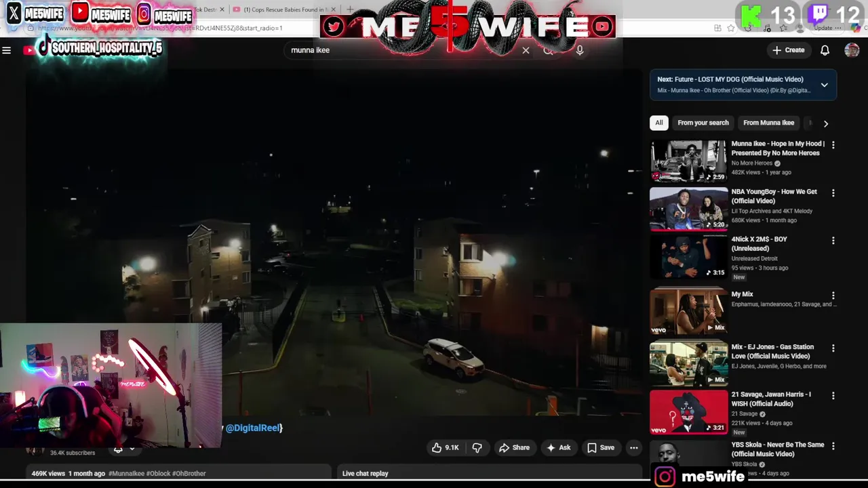Expand the 'Next: Future - LOST MY DOG' queue
Image resolution: width=868 pixels, height=488 pixels.
[824, 85]
